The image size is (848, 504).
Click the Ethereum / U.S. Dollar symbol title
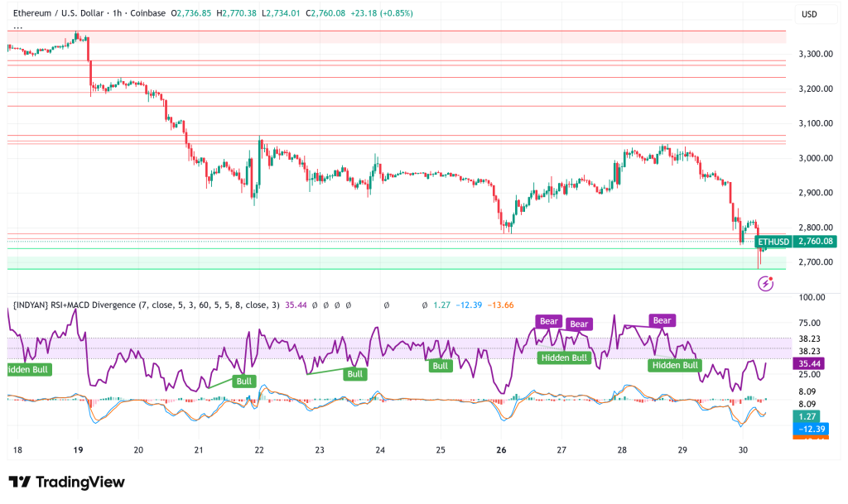60,12
